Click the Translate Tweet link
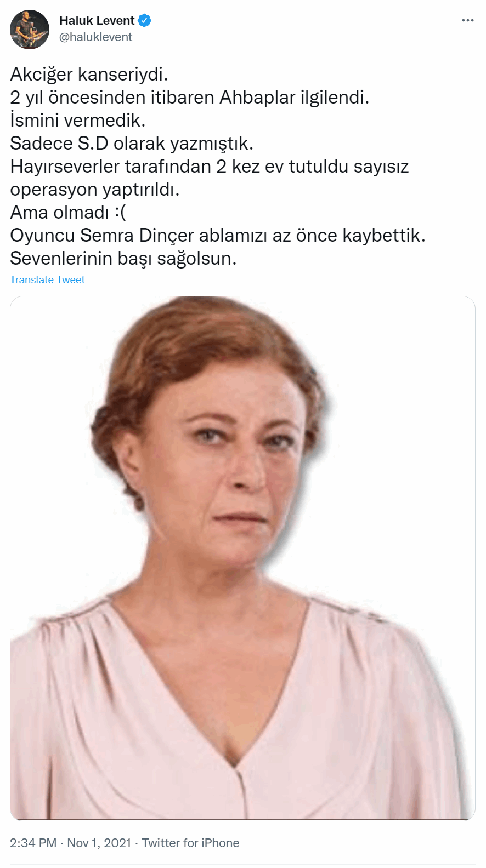Screen dimensions: 486x868 tap(47, 280)
